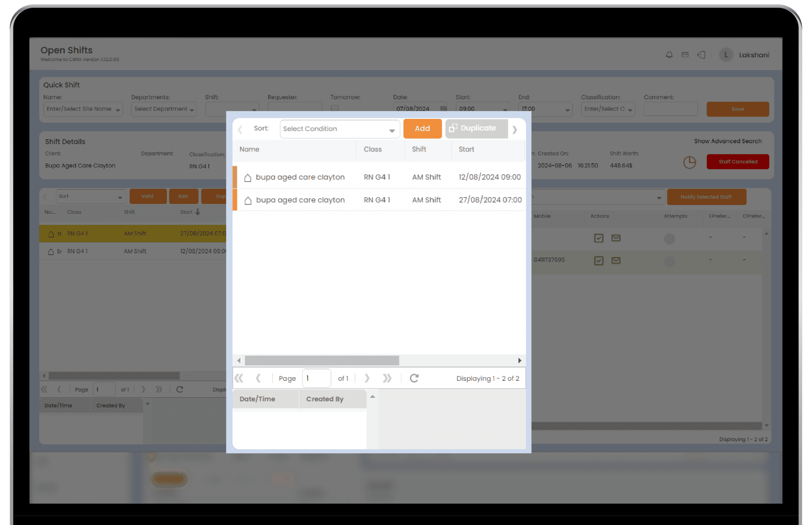
Task: Sort popup grid by Name column
Action: coord(294,149)
